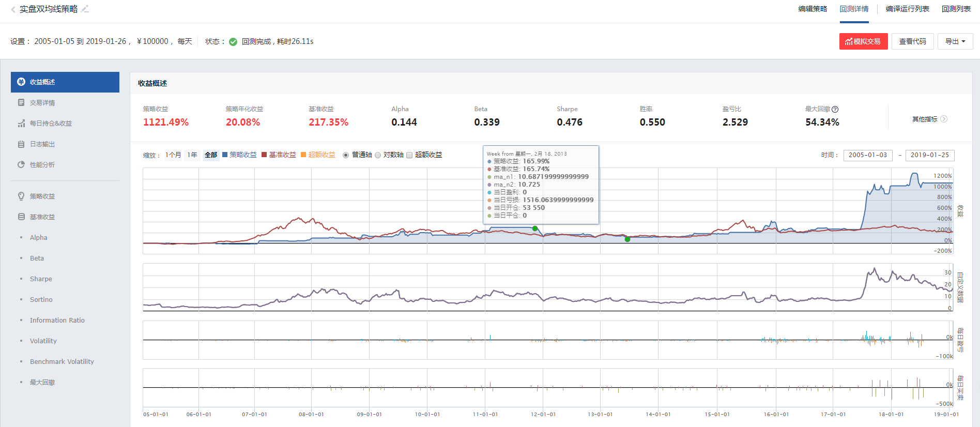Click the 盈亏比 value 2.529
Screen dimensions: 980x427
tap(735, 123)
